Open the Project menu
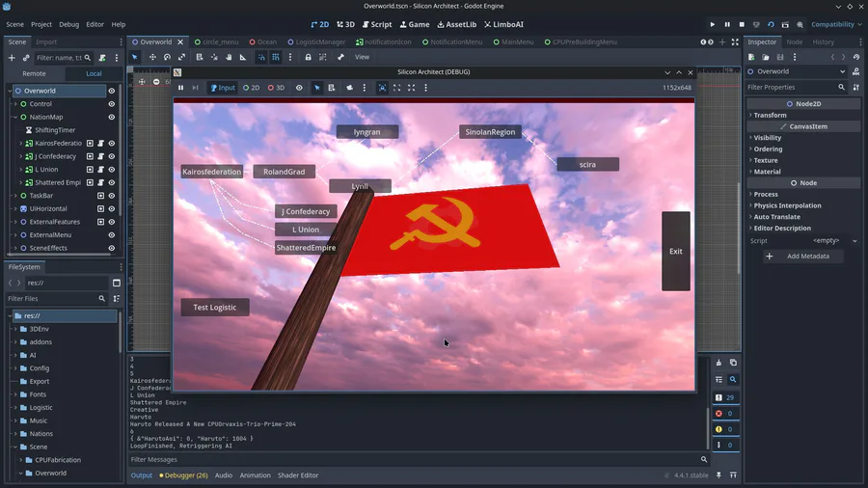Image resolution: width=868 pixels, height=488 pixels. [x=41, y=24]
